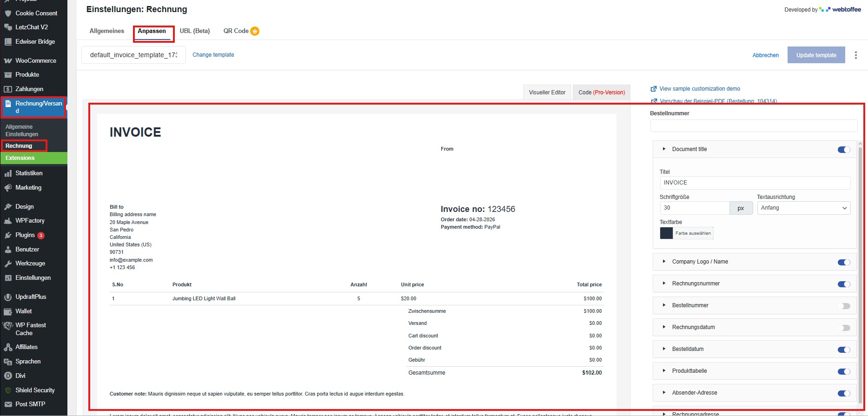Viewport: 868px width, 416px height.
Task: Click the WooCommerce logo icon
Action: tap(8, 60)
